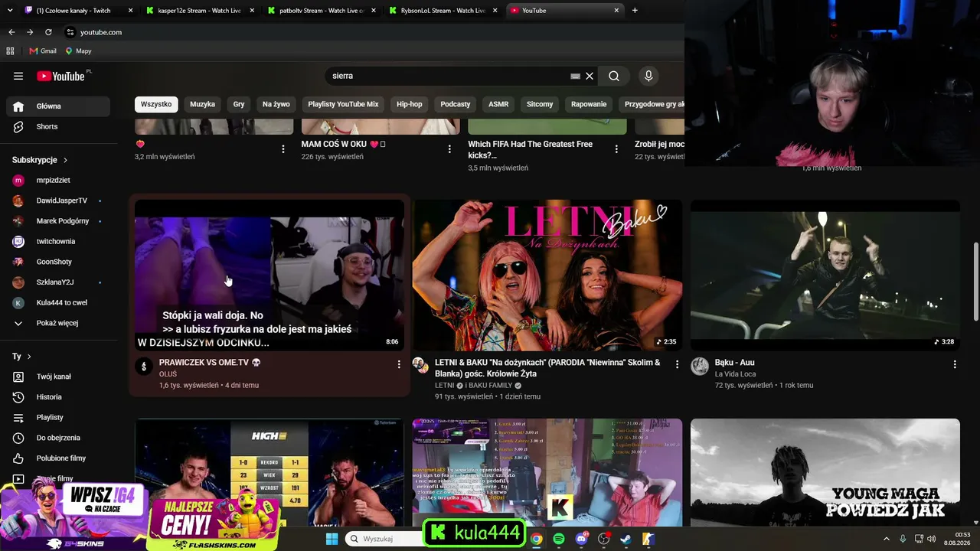The width and height of the screenshot is (980, 551).
Task: Switch to the 'patboltv Stream' tab
Action: (323, 10)
